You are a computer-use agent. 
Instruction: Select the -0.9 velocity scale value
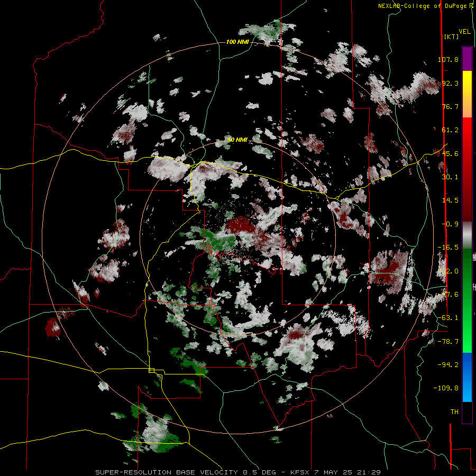(x=450, y=224)
